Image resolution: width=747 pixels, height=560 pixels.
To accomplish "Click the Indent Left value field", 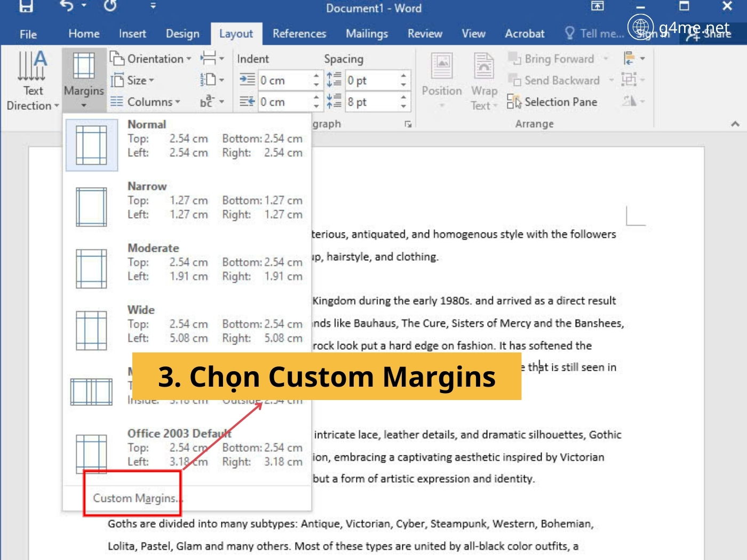I will pos(284,81).
